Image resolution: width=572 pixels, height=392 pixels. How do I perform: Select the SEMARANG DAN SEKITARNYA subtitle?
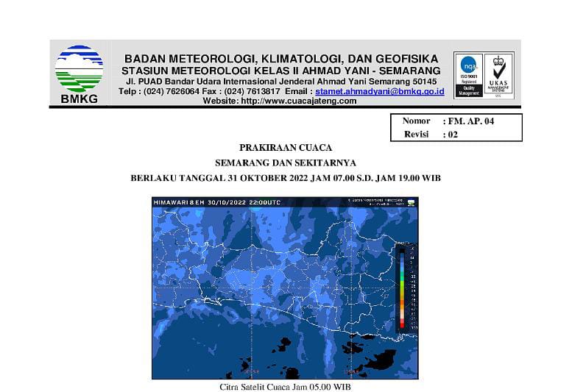coord(286,162)
